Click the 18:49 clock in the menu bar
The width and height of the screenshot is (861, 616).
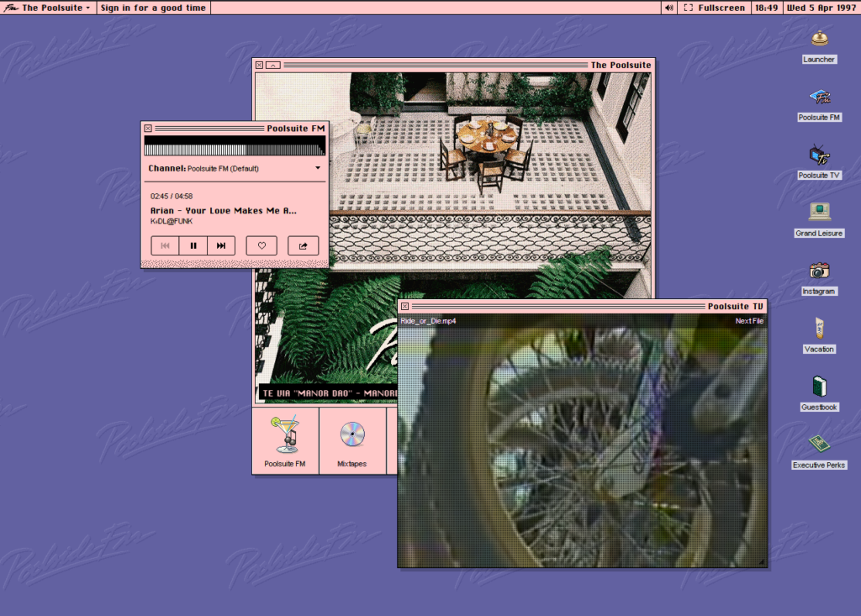point(766,8)
